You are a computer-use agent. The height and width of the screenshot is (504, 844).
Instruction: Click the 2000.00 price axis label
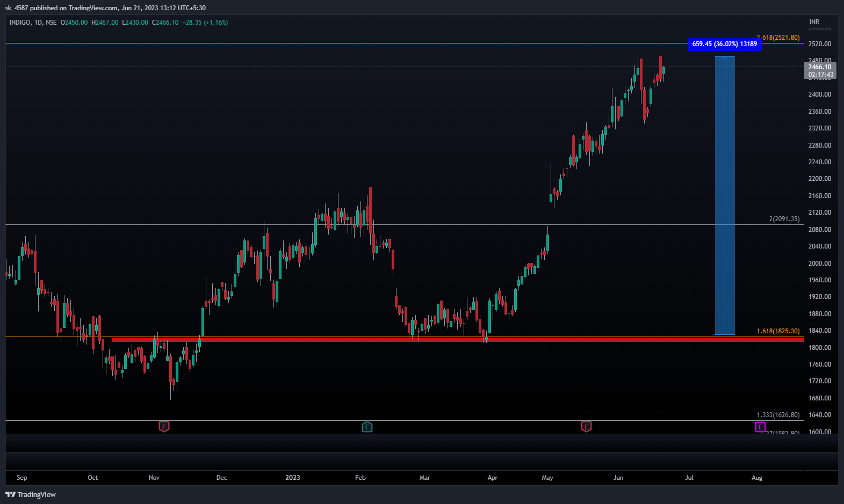tap(820, 264)
